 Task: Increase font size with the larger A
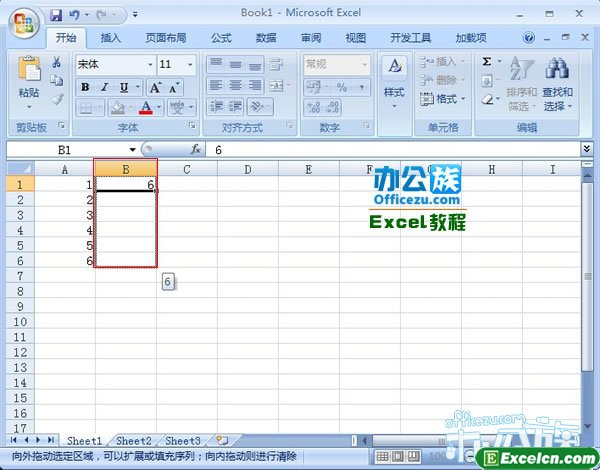coord(155,87)
